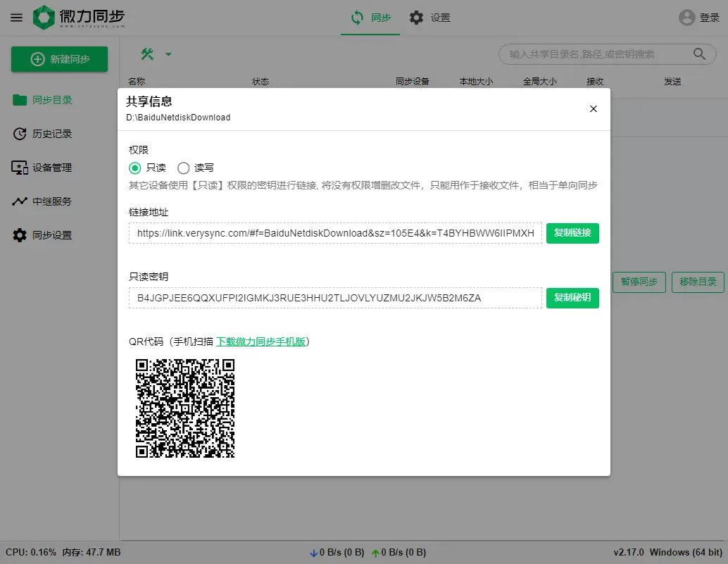This screenshot has height=564, width=728.
Task: Click the link address text field
Action: tap(335, 233)
